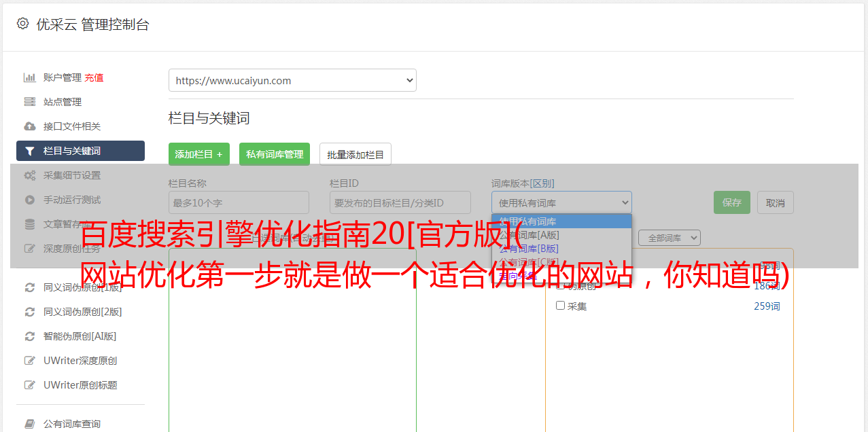The image size is (868, 432).
Task: Click the gears icon for 采集细节设置
Action: tap(29, 175)
